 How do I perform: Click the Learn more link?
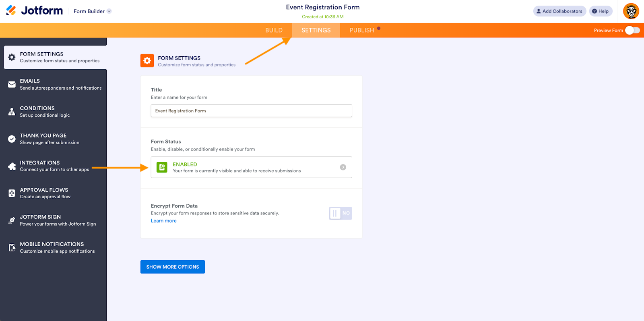163,221
